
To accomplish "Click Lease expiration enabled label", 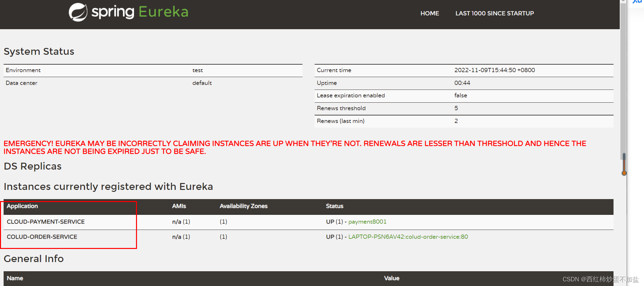I will [351, 95].
